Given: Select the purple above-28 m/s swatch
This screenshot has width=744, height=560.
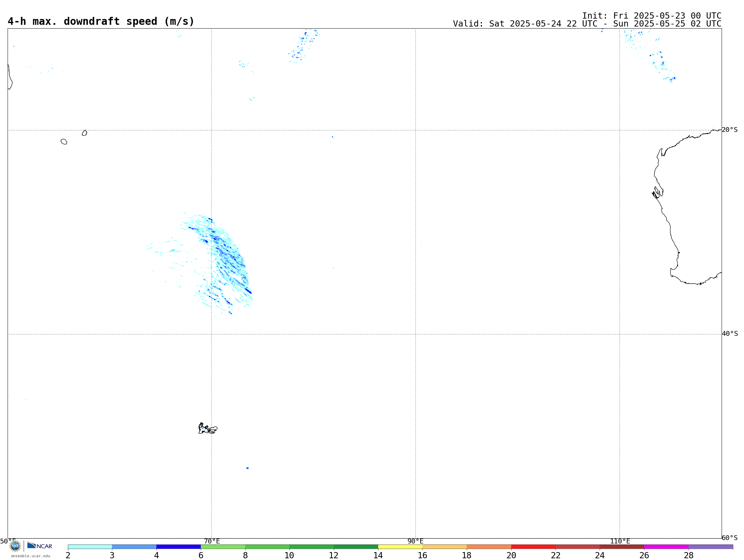Looking at the screenshot, I should tap(711, 547).
